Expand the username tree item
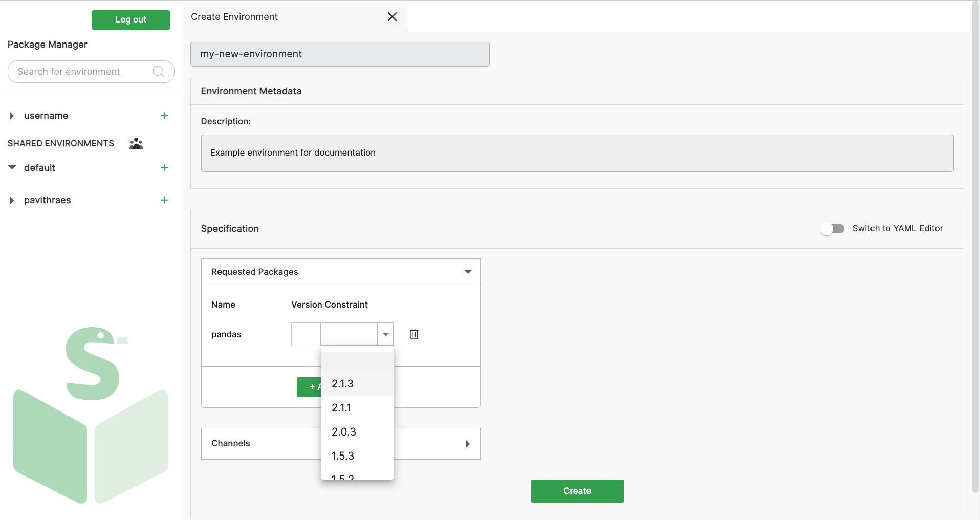The width and height of the screenshot is (980, 520). click(12, 116)
